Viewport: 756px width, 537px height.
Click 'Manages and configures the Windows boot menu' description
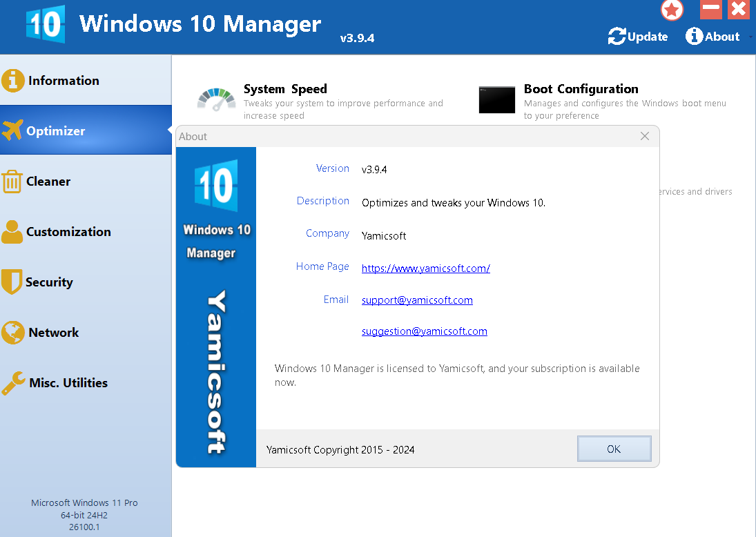point(625,110)
